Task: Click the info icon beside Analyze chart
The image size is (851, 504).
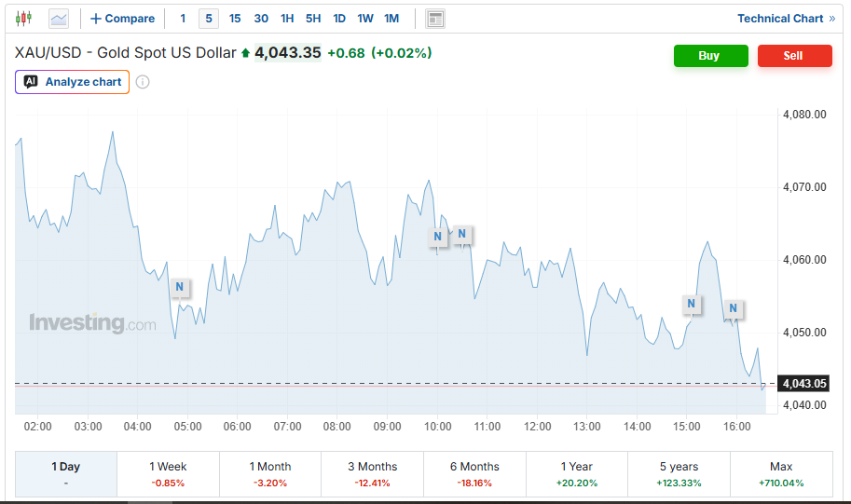Action: pyautogui.click(x=143, y=82)
